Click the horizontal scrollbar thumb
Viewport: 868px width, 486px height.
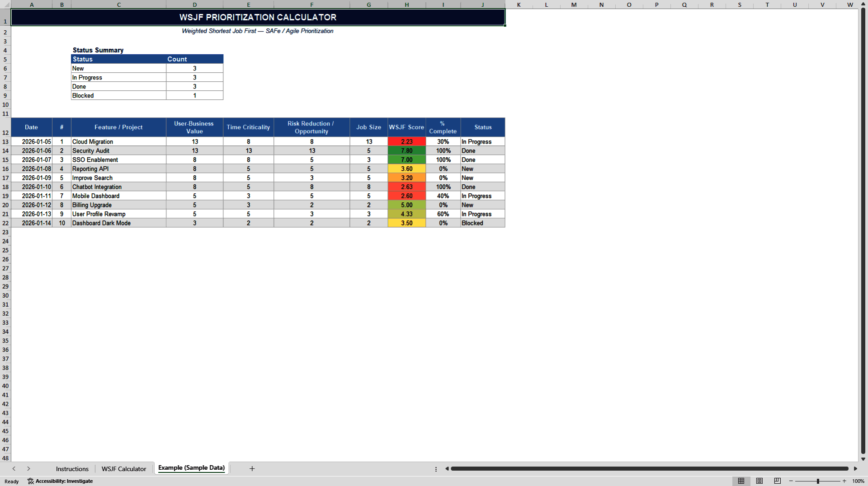(650, 469)
